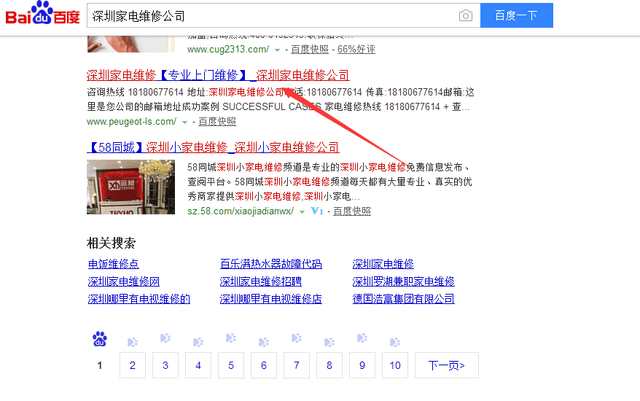Search related term 深圳哪里有电视维修店
Screen dimensions: 640x401
tap(271, 299)
